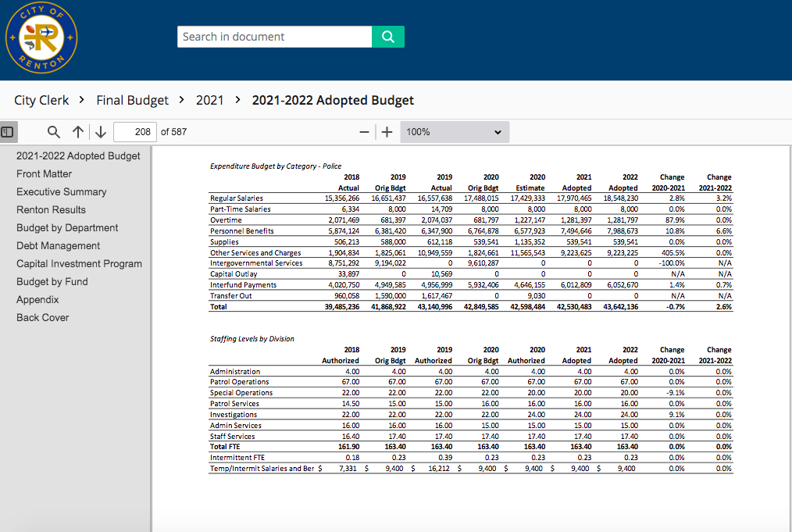792x532 pixels.
Task: Zoom out with minus icon
Action: tap(364, 132)
